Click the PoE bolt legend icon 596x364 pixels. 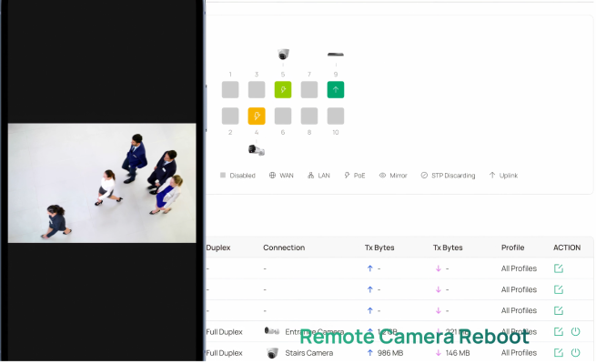[x=347, y=175]
